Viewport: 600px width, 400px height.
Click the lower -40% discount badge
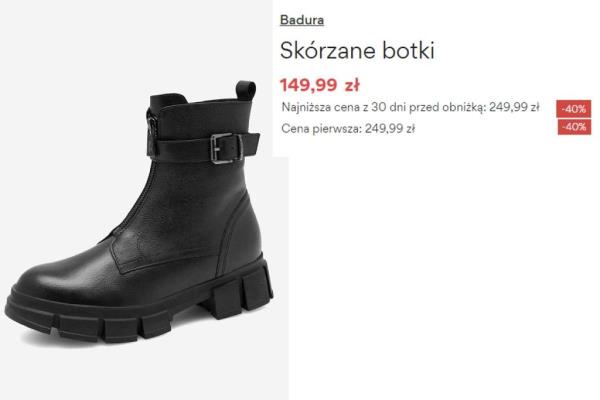tap(574, 127)
